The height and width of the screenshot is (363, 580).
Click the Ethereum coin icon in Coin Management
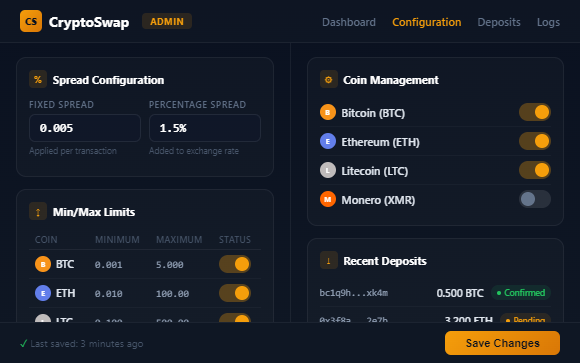328,141
